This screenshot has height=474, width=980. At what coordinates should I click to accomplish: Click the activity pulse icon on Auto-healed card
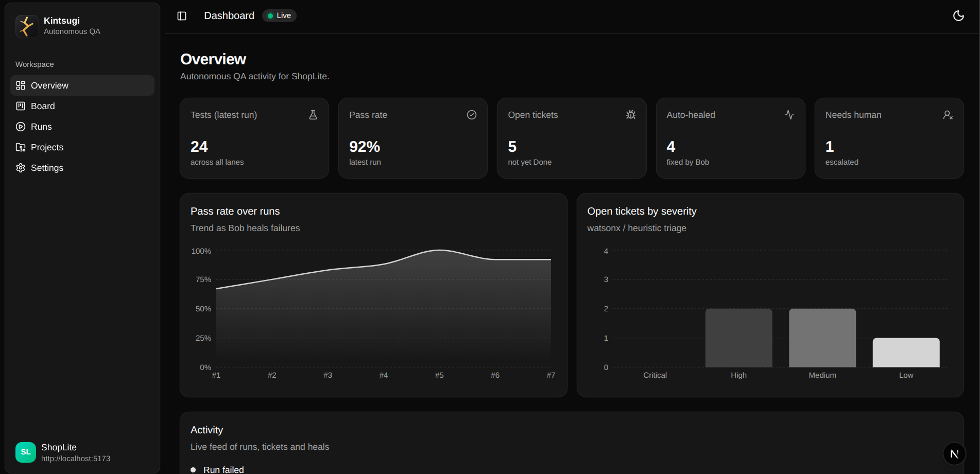[789, 115]
